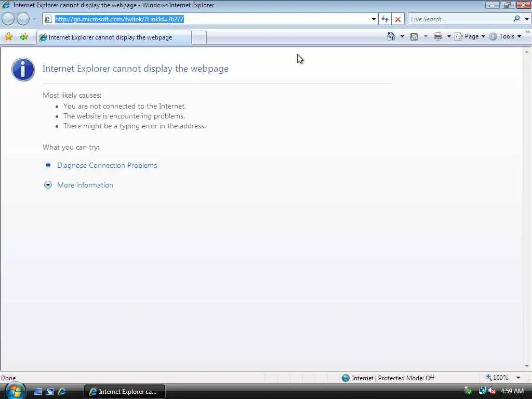Select the Internet Explorer taskbar button
This screenshot has width=532, height=399.
[125, 392]
